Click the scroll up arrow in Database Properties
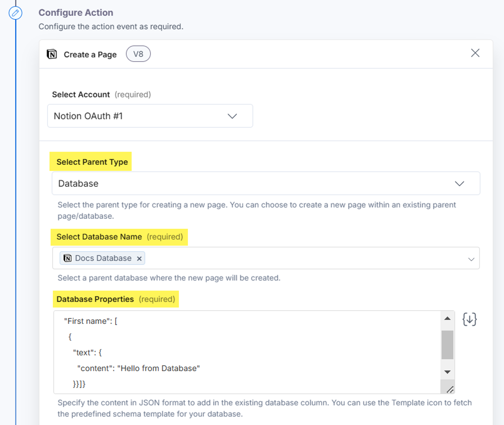This screenshot has height=425, width=504. pos(447,318)
